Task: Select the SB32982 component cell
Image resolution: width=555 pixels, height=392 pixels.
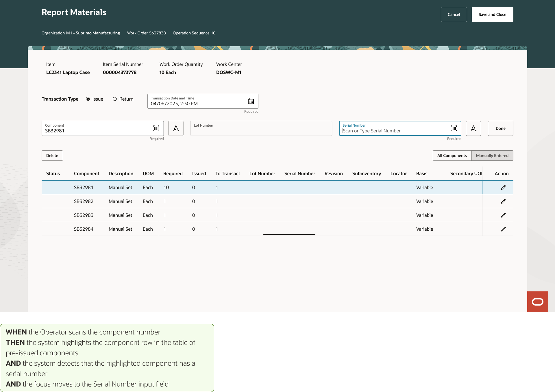Action: (x=84, y=201)
